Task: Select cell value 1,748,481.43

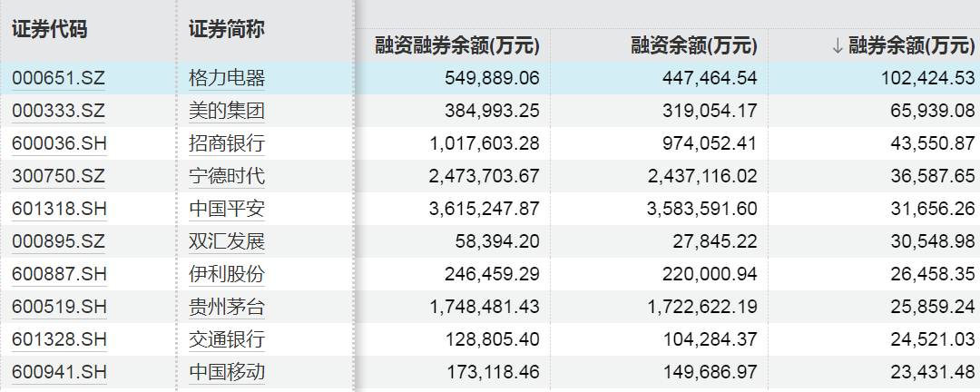Action: pyautogui.click(x=485, y=307)
